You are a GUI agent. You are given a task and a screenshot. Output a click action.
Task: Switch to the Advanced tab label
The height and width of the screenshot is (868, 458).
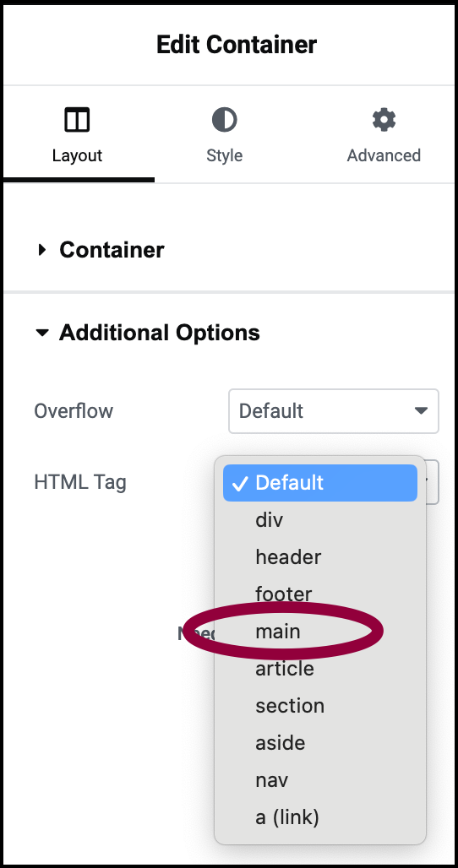point(384,155)
